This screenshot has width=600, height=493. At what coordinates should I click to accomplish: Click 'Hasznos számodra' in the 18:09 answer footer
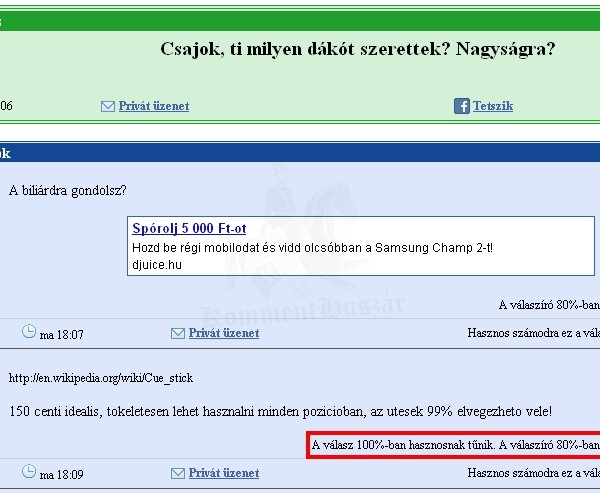coord(533,473)
